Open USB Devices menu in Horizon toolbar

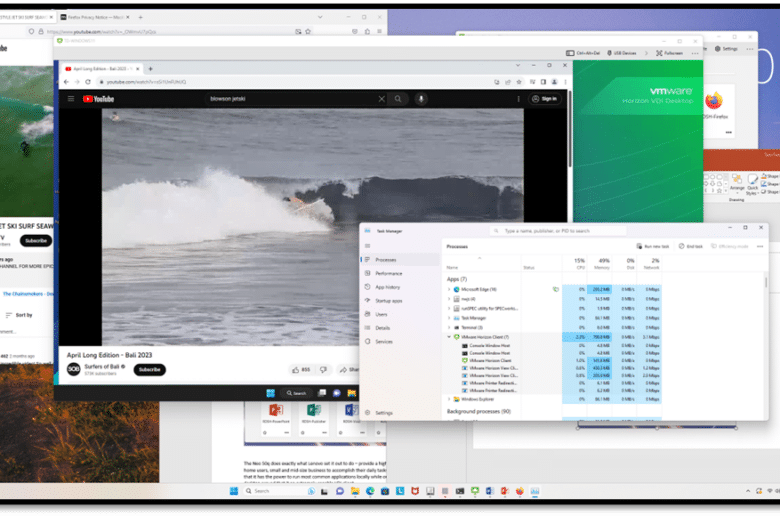click(622, 53)
